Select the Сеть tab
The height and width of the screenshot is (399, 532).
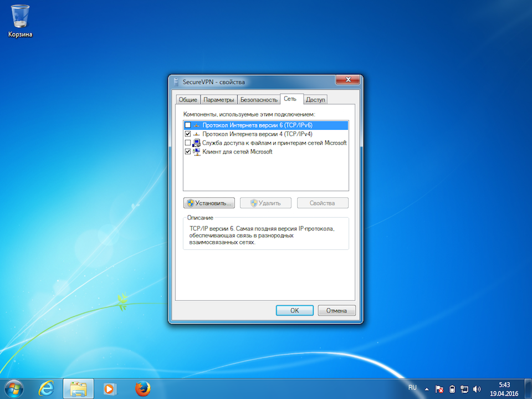[290, 99]
